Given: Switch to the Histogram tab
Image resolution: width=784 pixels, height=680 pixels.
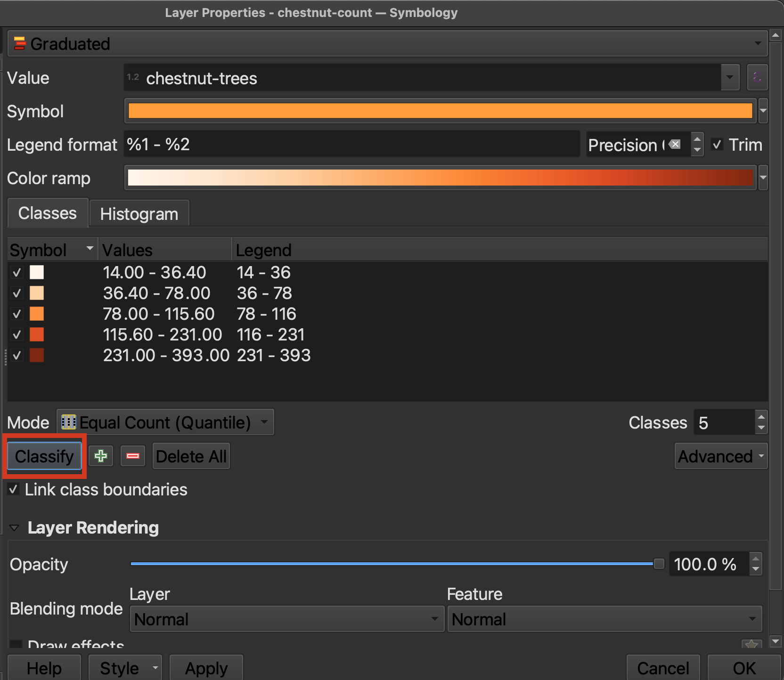Looking at the screenshot, I should pos(139,214).
